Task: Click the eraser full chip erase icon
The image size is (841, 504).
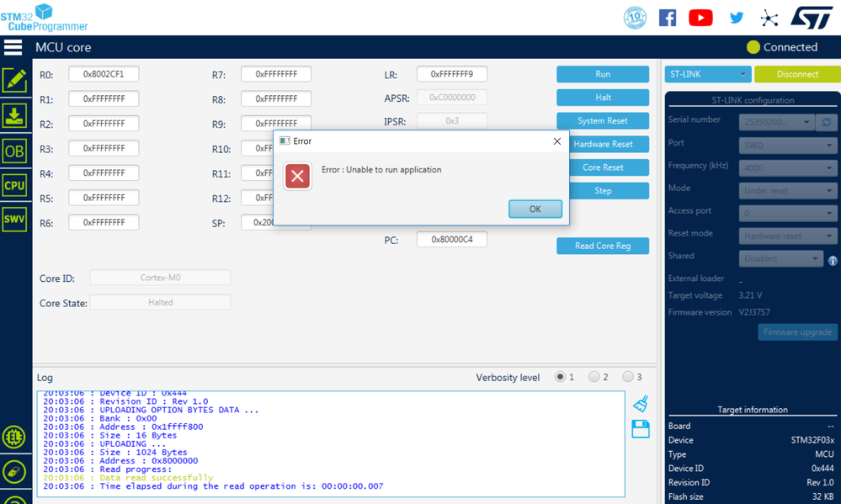Action: [x=14, y=472]
